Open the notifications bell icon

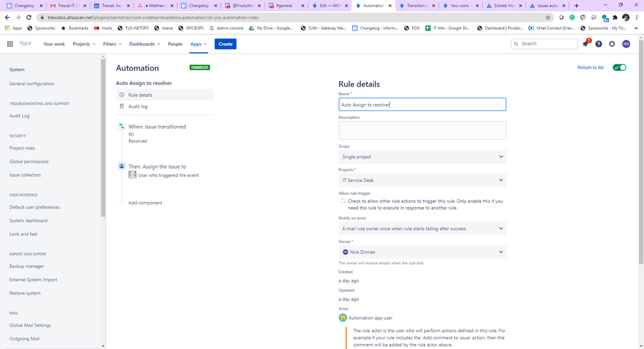pyautogui.click(x=586, y=44)
